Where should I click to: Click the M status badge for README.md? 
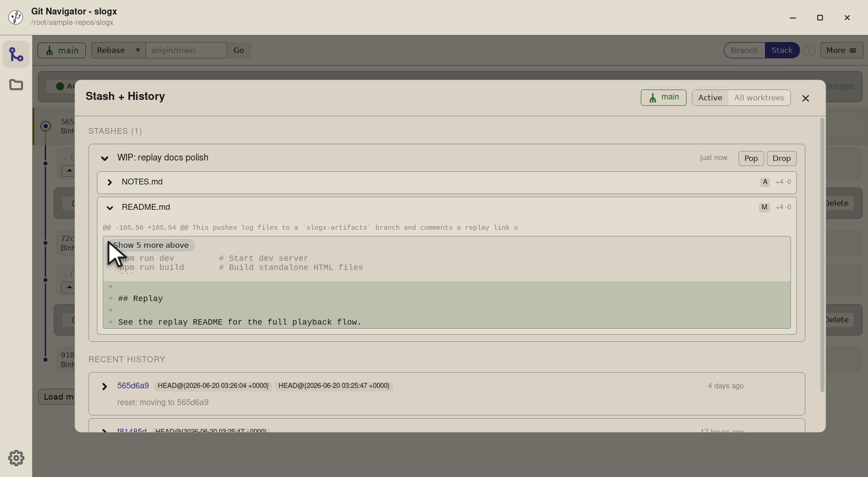[x=764, y=207]
